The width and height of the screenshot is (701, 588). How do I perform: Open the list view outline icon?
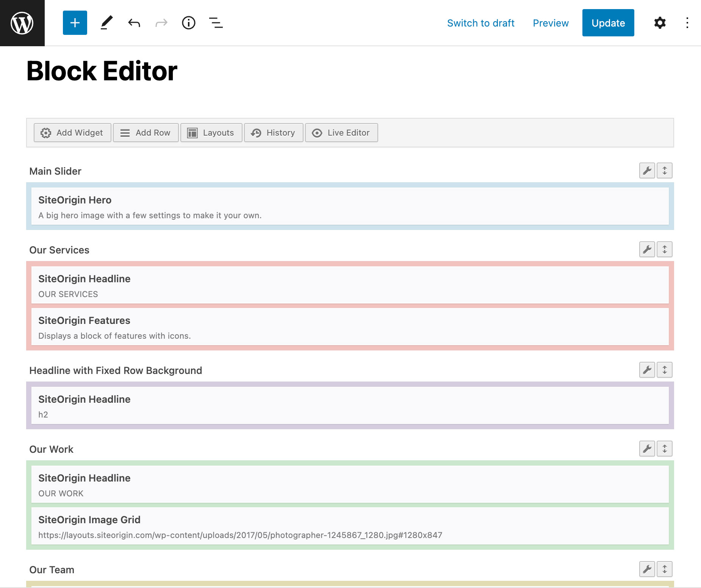(216, 23)
